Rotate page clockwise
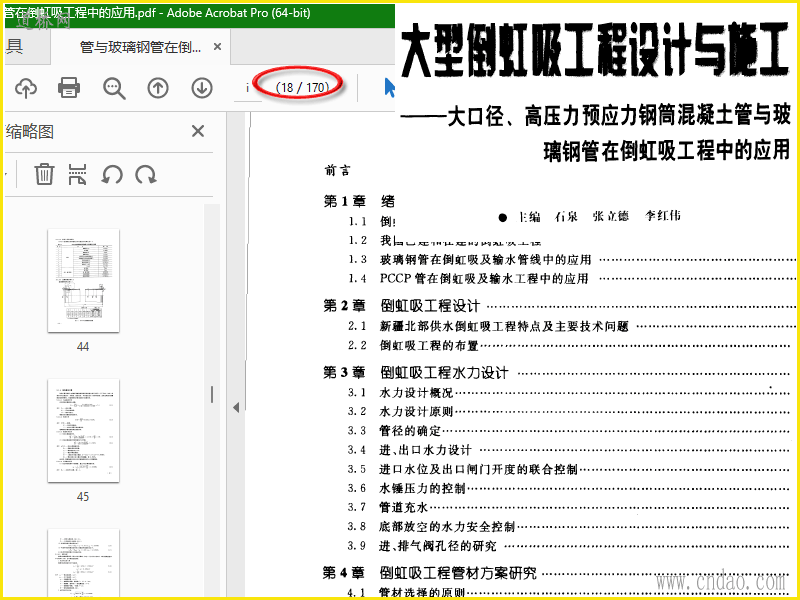 click(146, 174)
